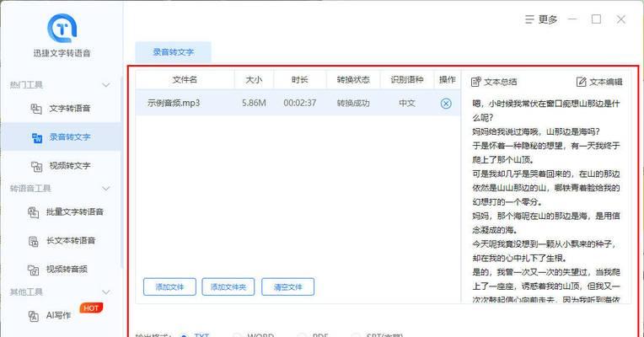Click the 迅捷文字转语音 app logo

click(62, 28)
